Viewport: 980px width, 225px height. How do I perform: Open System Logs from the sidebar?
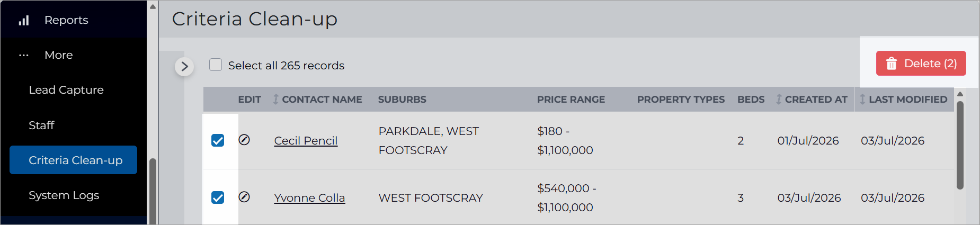click(64, 195)
